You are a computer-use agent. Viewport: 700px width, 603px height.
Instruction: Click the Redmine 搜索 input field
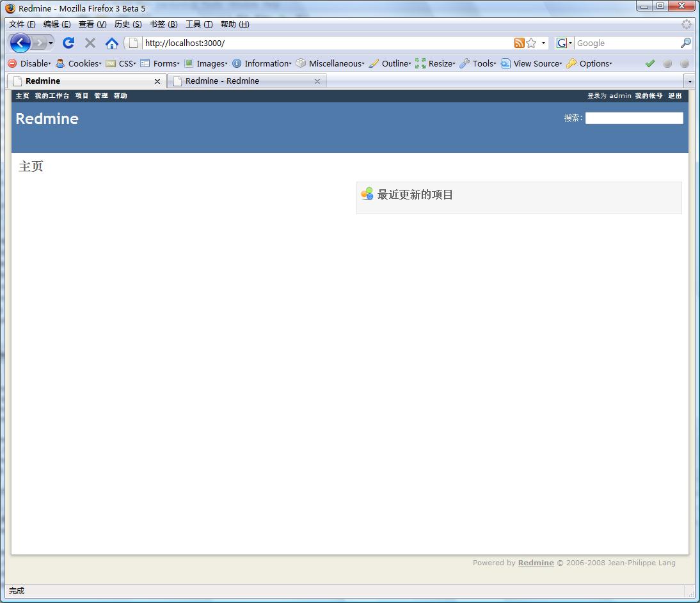(634, 118)
